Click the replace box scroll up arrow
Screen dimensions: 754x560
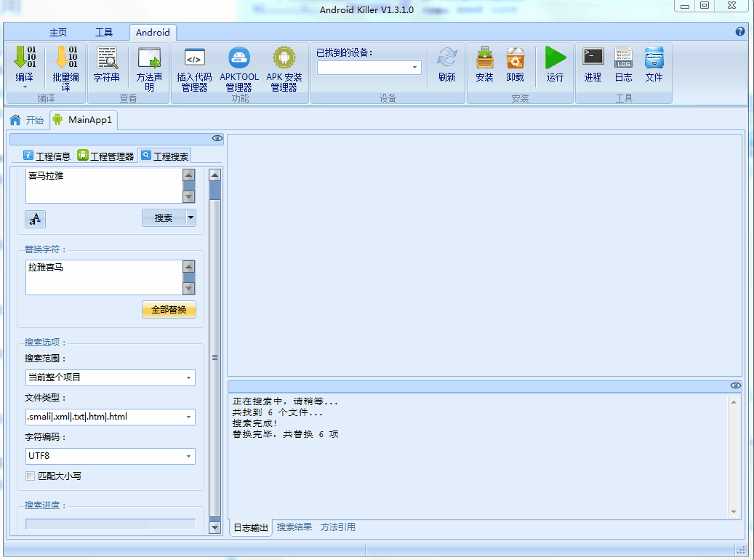click(189, 266)
